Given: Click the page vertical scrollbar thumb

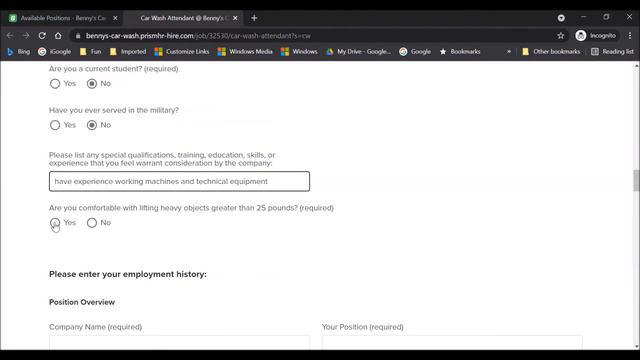Looking at the screenshot, I should pyautogui.click(x=636, y=180).
